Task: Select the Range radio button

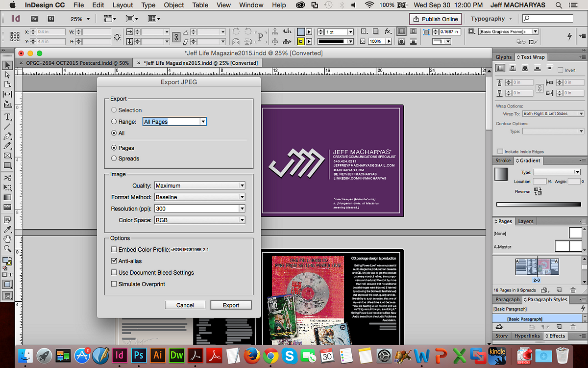Action: pyautogui.click(x=114, y=122)
